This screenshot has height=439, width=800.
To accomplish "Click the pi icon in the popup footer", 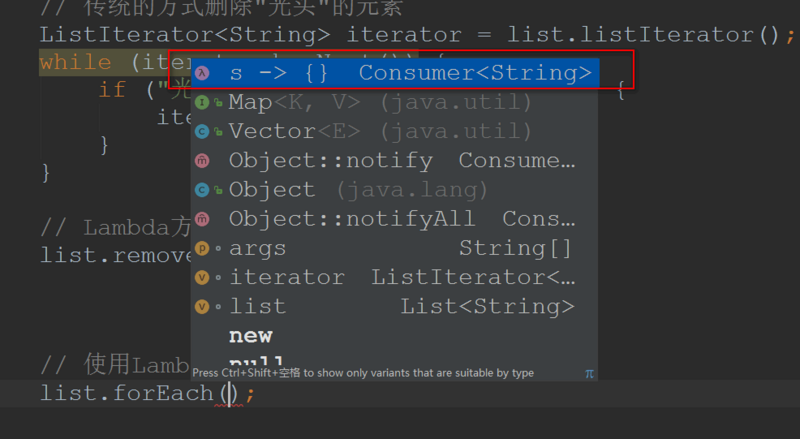I will click(589, 373).
